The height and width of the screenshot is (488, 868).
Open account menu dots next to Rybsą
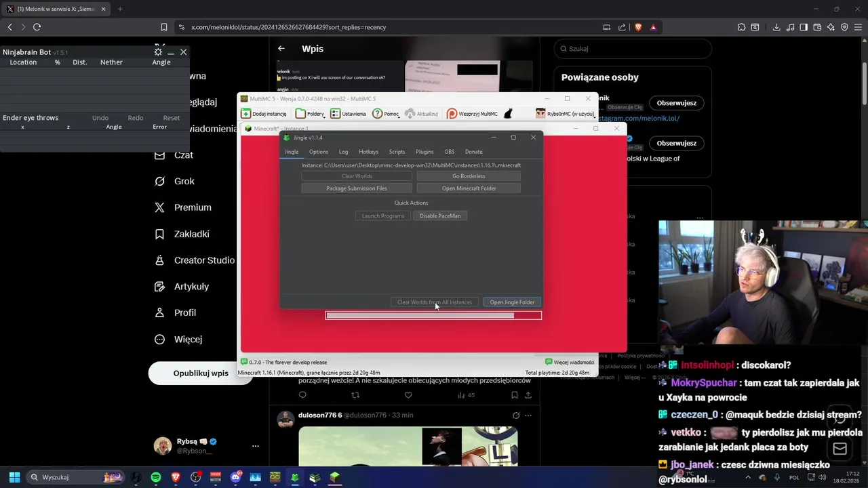pyautogui.click(x=256, y=446)
